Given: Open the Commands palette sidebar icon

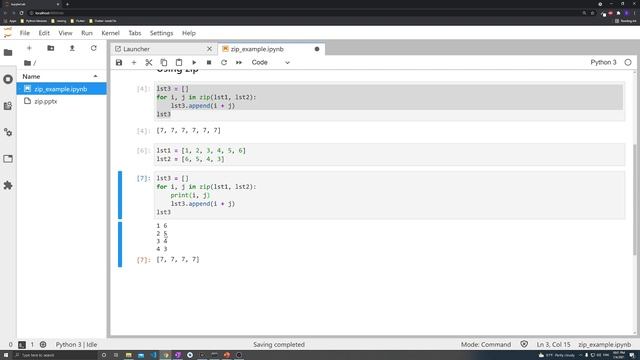Looking at the screenshot, I should [8, 106].
